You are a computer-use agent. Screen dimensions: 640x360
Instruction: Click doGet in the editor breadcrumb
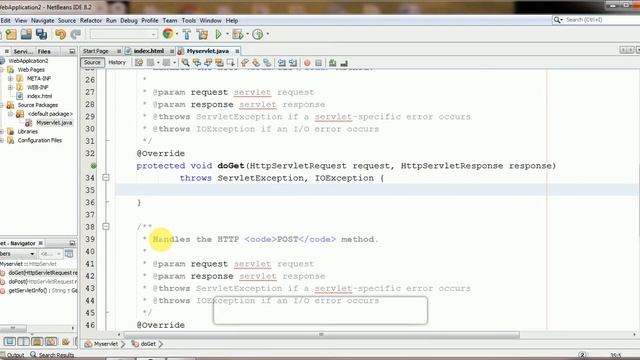(x=148, y=344)
